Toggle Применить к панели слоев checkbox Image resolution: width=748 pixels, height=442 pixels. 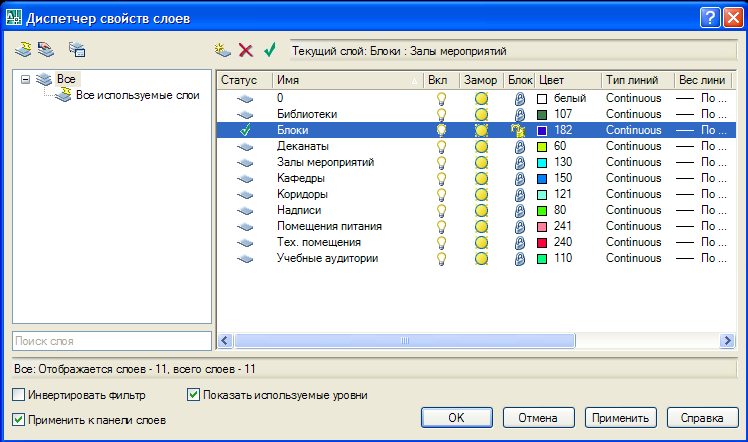click(19, 420)
